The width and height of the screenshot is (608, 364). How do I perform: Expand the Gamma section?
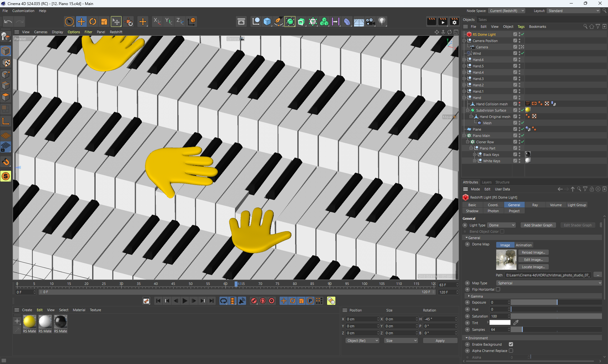[x=469, y=296]
